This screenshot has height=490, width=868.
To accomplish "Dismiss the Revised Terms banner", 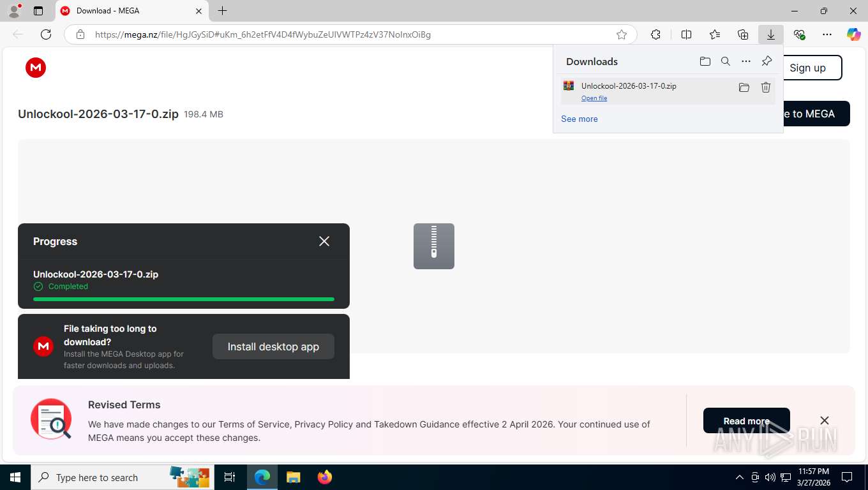I will [x=825, y=420].
